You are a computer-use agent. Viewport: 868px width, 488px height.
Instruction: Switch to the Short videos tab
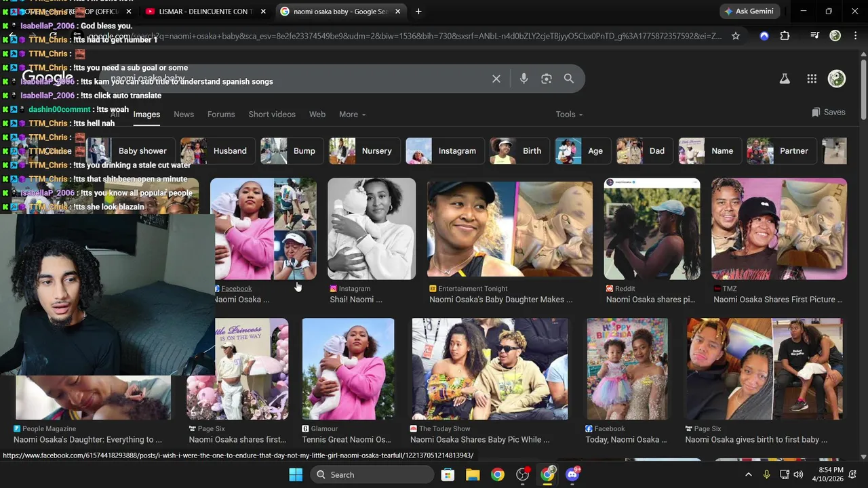pos(272,115)
